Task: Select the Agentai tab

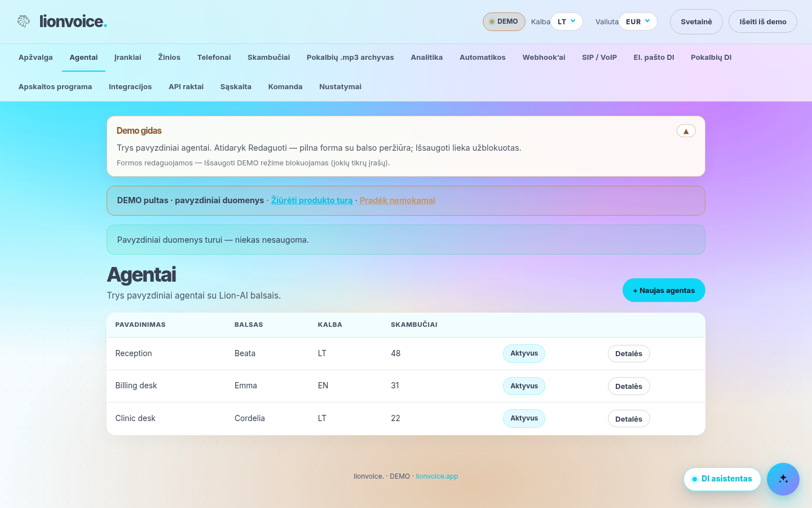Action: pyautogui.click(x=83, y=57)
